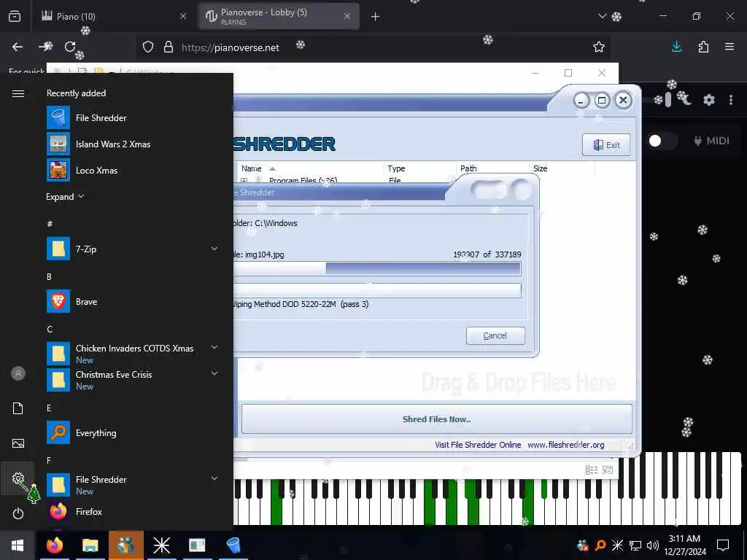Click the File Shredder taskbar icon
Screen dimensions: 747x560
tap(233, 545)
